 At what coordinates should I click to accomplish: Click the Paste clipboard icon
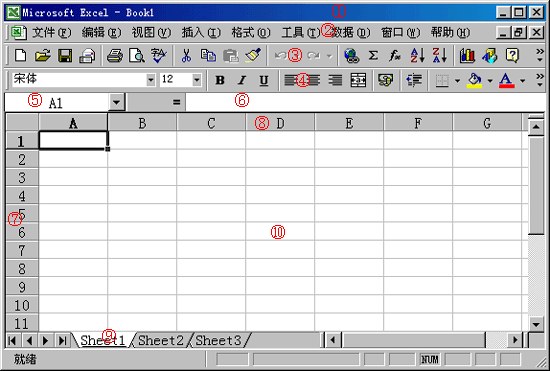tap(230, 55)
